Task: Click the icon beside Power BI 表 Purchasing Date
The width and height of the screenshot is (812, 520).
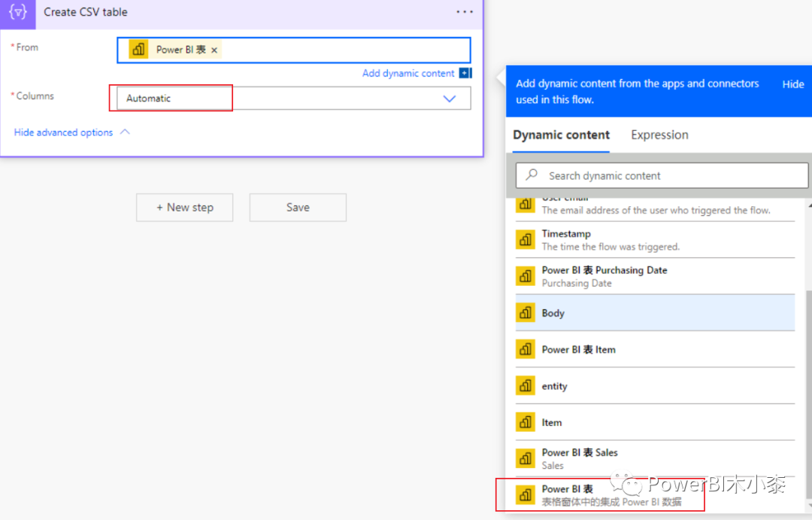Action: click(x=525, y=276)
